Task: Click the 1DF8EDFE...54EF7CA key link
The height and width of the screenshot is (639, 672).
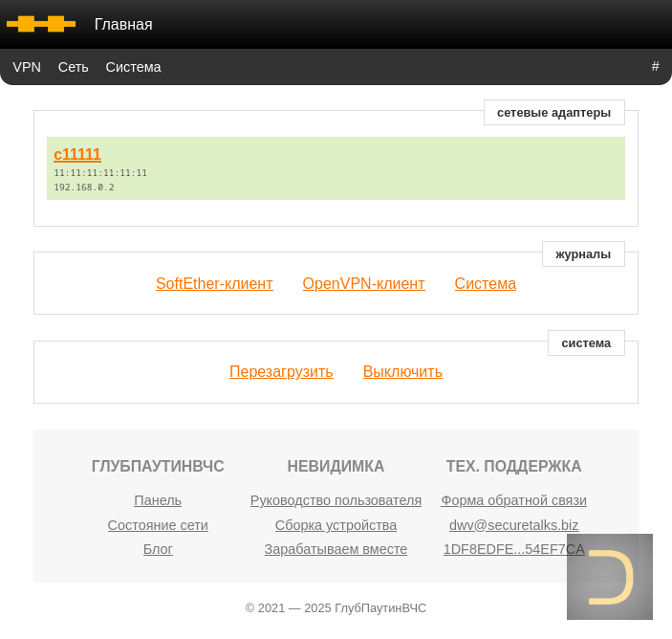Action: (514, 549)
